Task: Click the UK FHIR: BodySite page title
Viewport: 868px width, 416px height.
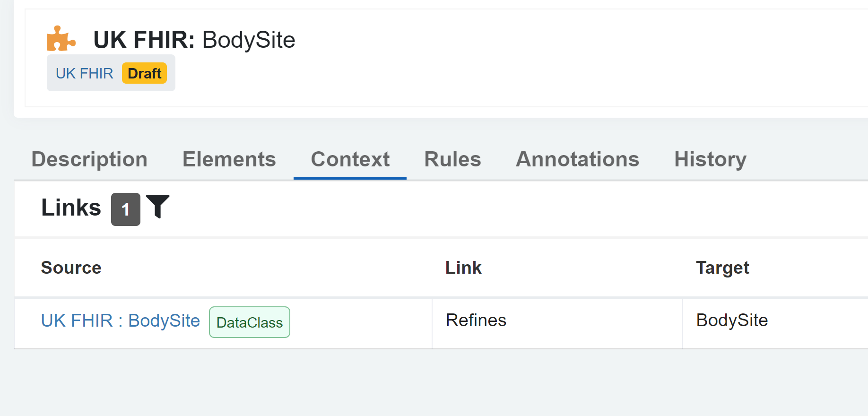Action: point(194,40)
